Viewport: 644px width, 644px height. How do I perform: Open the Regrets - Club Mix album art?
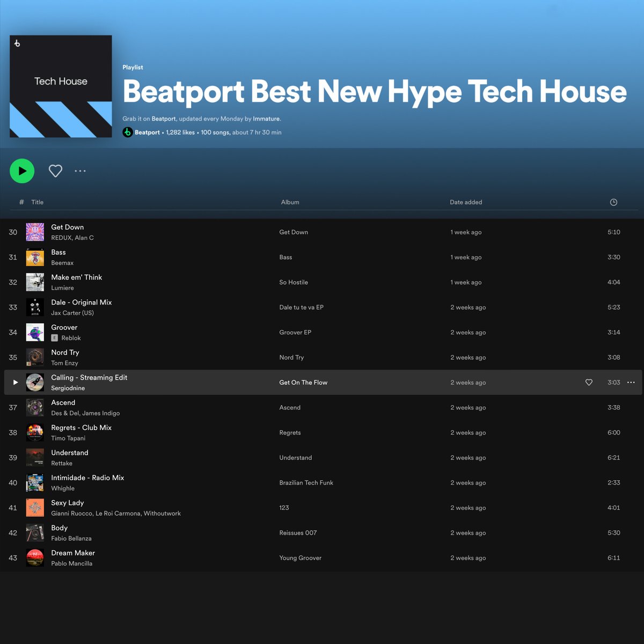35,433
